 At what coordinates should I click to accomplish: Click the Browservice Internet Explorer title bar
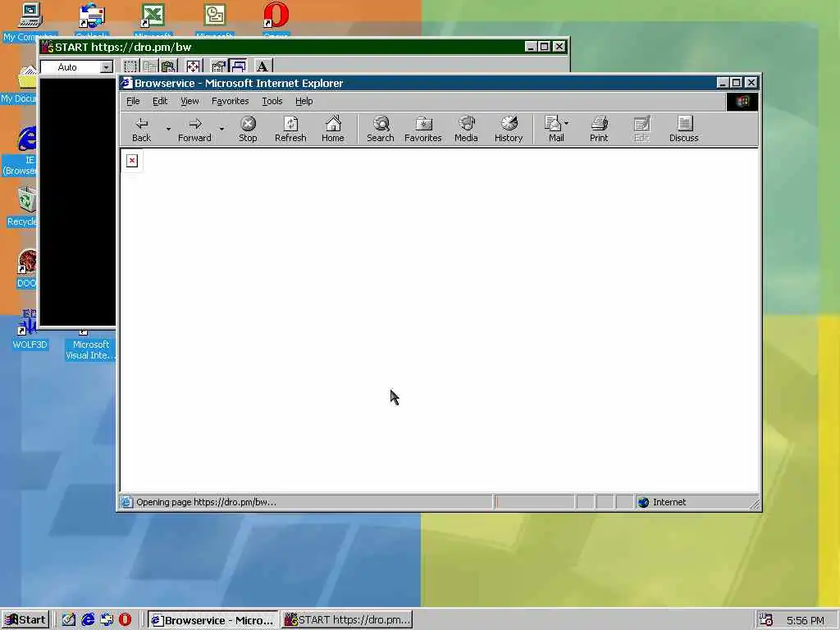[x=418, y=83]
